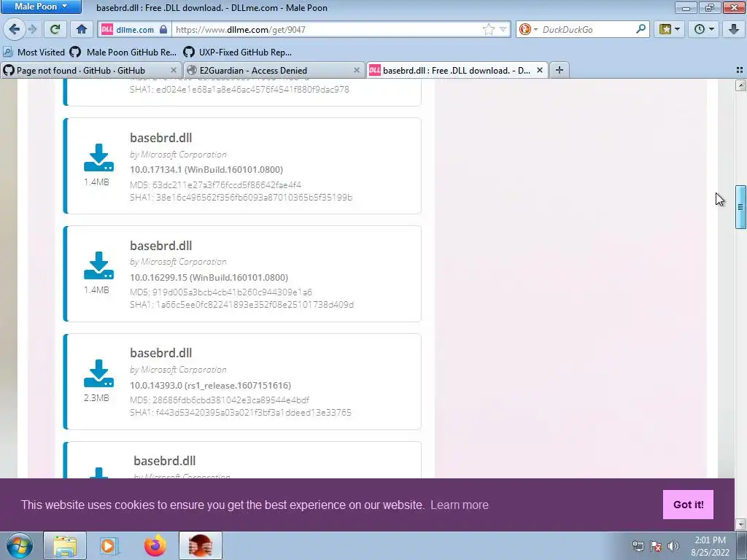Open UXP-Fixed GitHub Rep bookmark

click(x=237, y=52)
